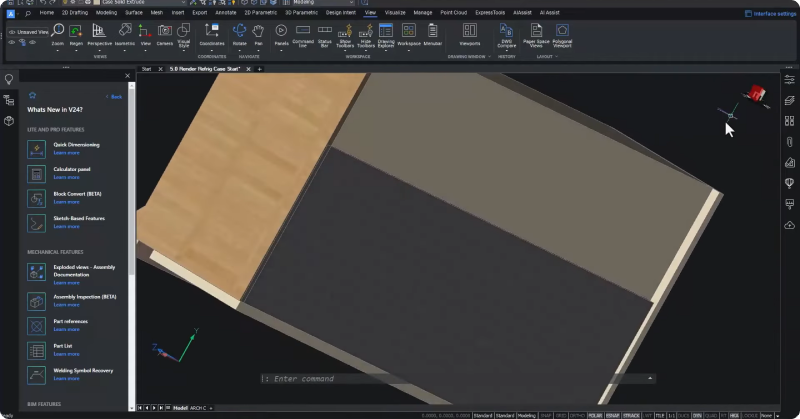Click the Back link in the panel
Image resolution: width=800 pixels, height=419 pixels.
pos(114,96)
